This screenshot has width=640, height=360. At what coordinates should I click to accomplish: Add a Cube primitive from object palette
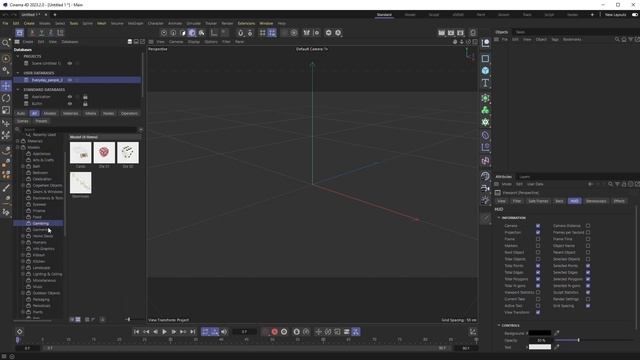485,71
